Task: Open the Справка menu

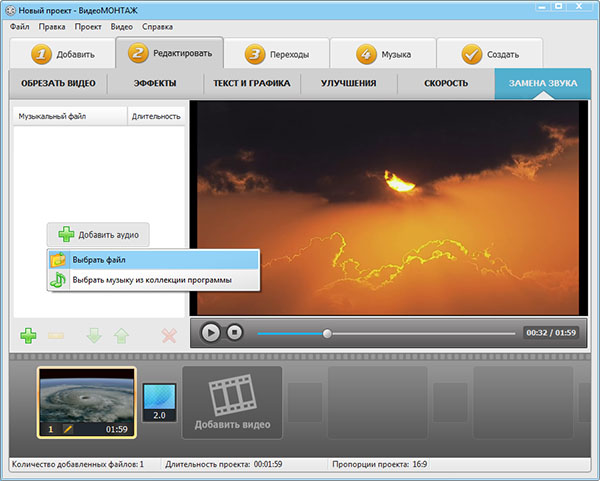Action: pos(157,27)
